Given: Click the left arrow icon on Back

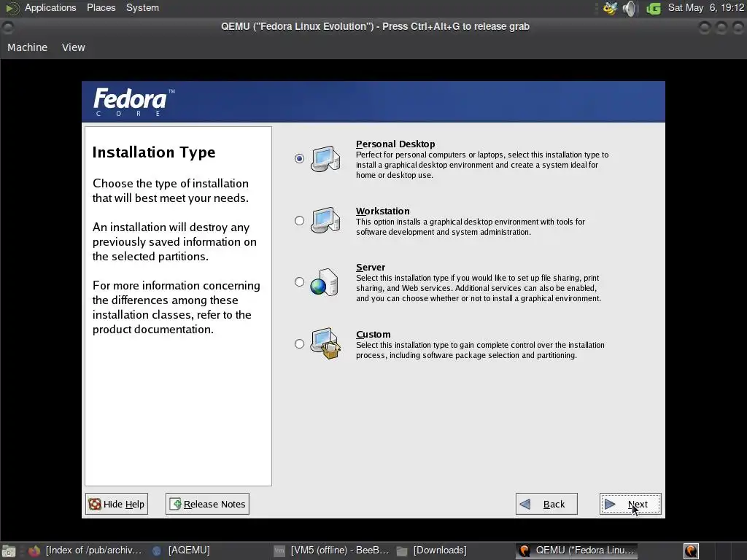Looking at the screenshot, I should click(x=525, y=504).
